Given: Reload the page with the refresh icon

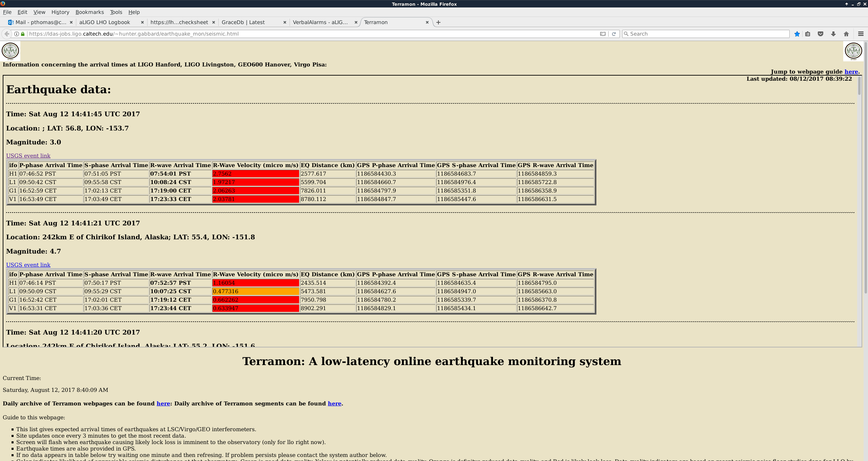Looking at the screenshot, I should coord(614,34).
